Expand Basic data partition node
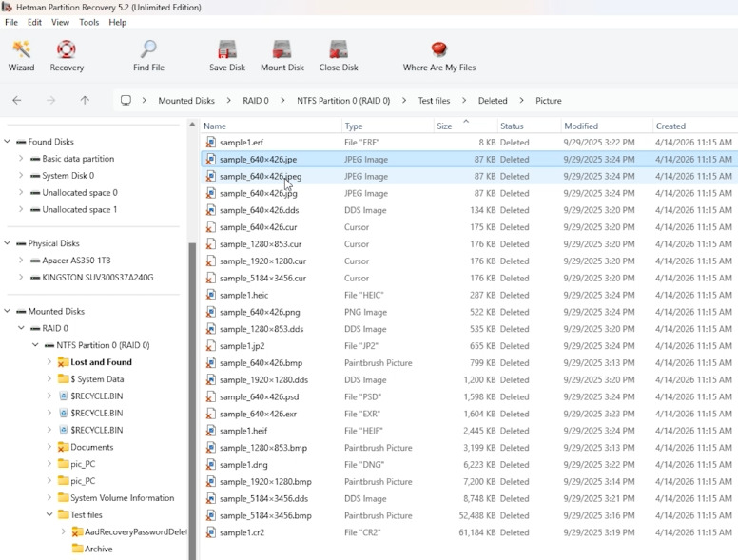 (x=21, y=158)
